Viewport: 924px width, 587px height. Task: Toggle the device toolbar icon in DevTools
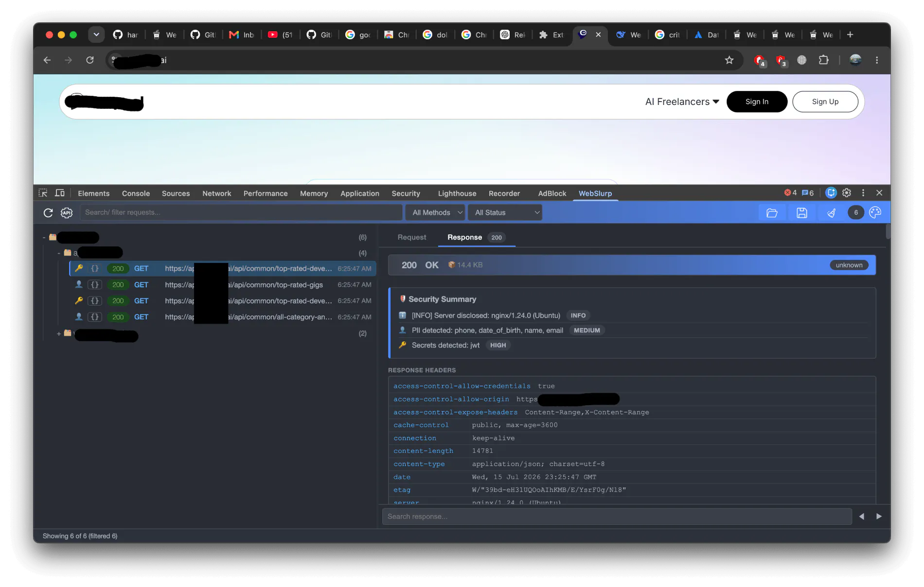click(x=60, y=193)
